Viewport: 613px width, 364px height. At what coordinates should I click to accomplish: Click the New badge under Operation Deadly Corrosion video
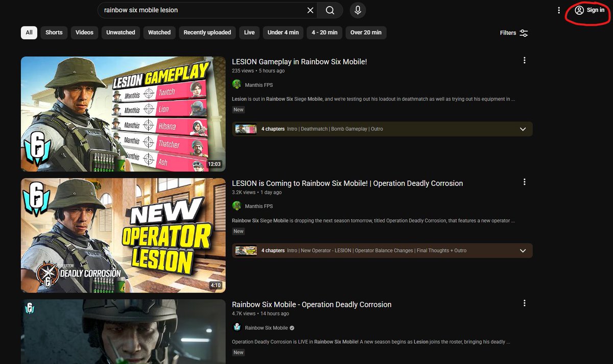239,353
